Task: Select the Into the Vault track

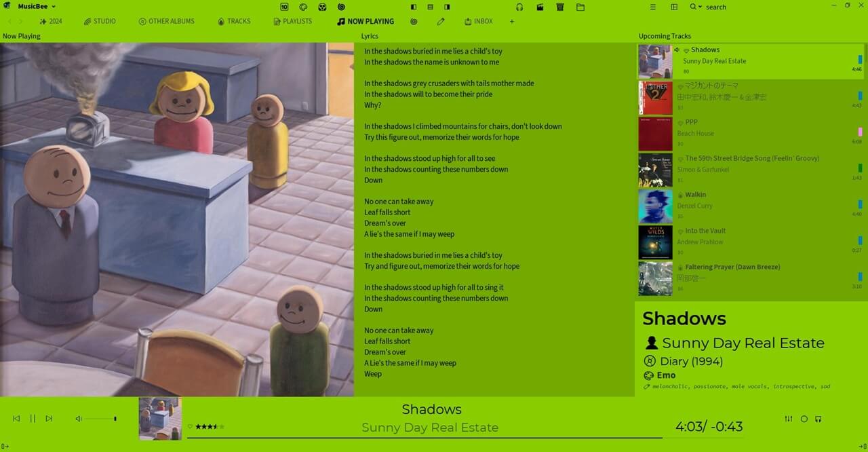Action: (x=750, y=242)
